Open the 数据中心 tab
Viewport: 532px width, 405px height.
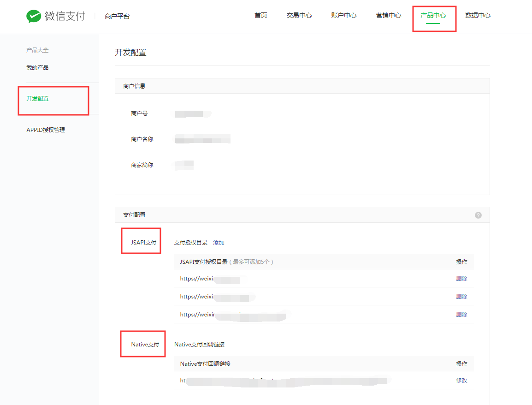(x=478, y=15)
